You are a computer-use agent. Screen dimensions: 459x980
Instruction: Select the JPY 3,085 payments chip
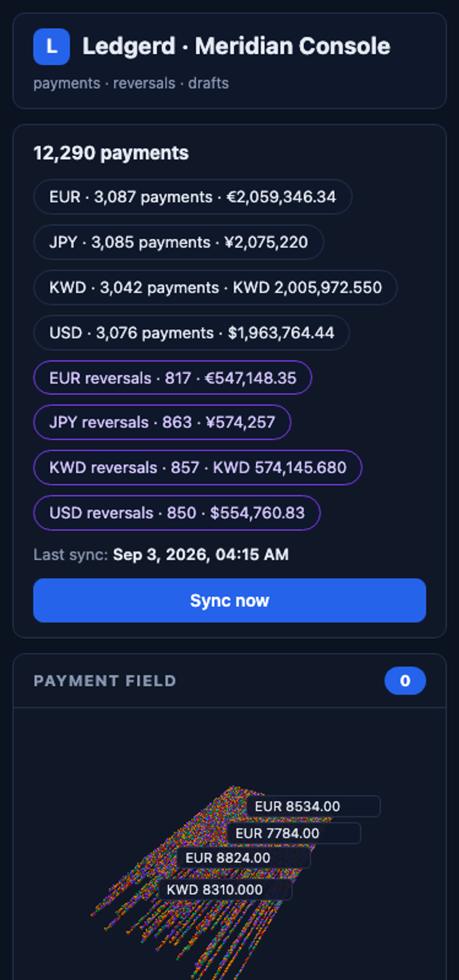(179, 242)
